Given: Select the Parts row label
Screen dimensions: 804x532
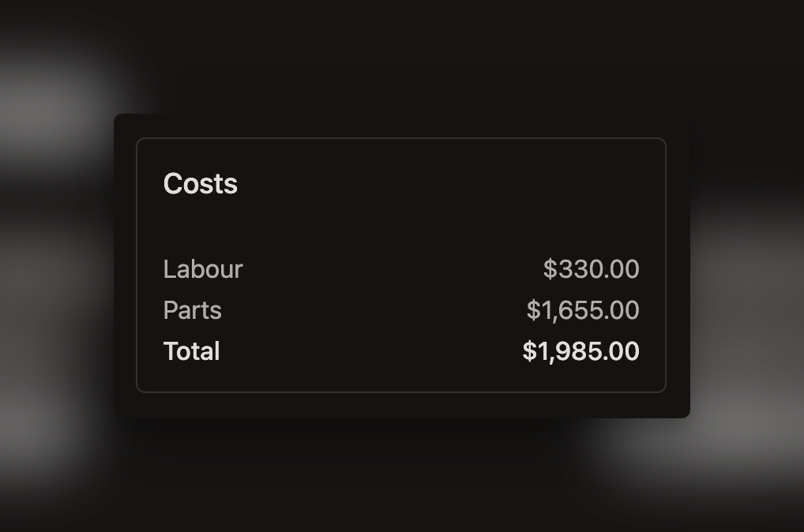Looking at the screenshot, I should pos(192,310).
